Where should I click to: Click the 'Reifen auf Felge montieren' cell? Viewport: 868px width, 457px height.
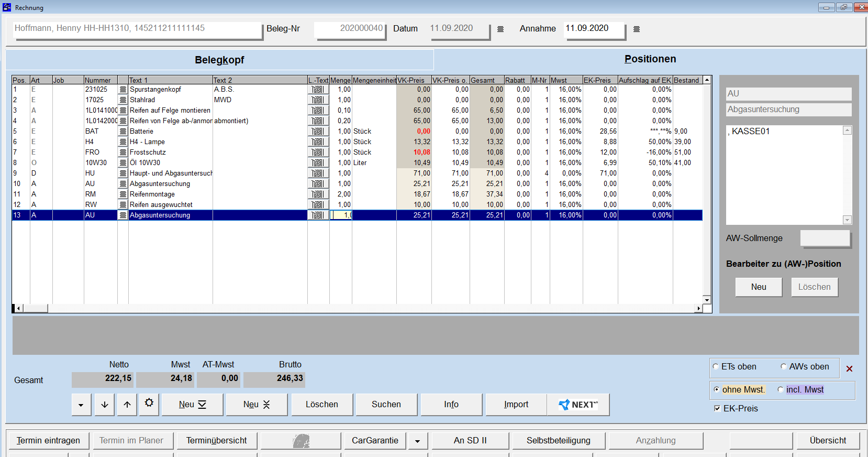171,111
